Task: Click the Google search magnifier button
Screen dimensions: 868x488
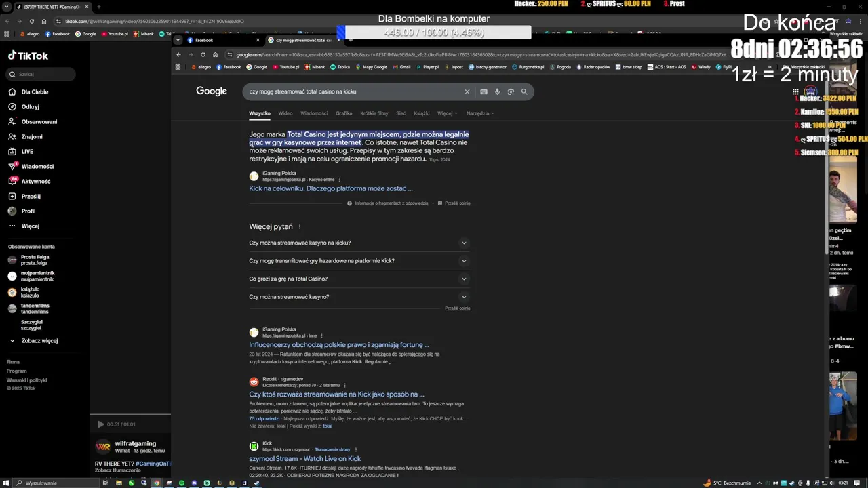Action: (x=524, y=91)
